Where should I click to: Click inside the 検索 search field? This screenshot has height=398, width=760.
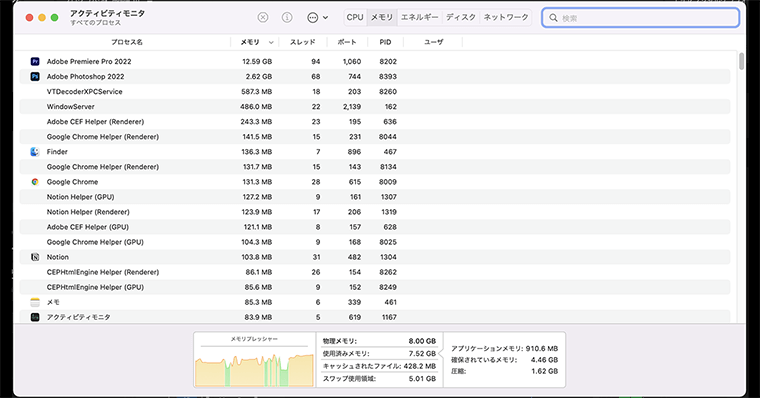[640, 18]
